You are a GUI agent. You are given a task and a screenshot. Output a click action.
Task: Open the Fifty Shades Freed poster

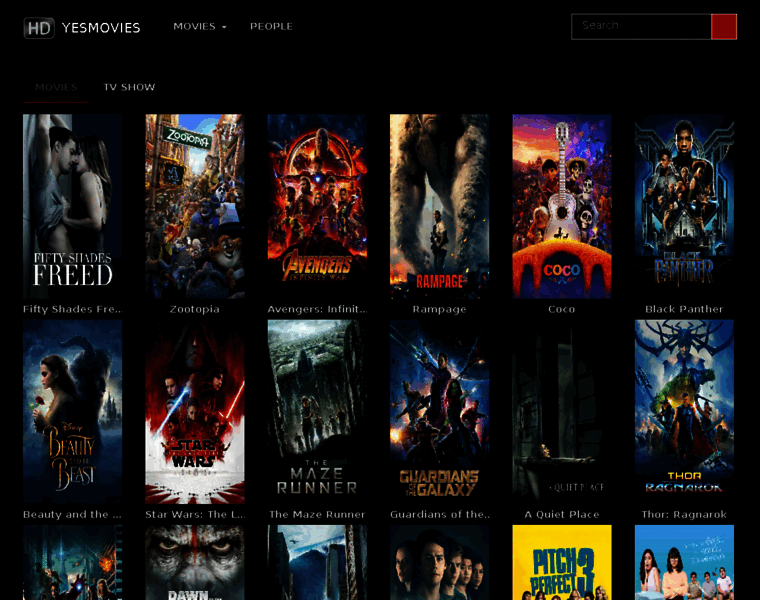pyautogui.click(x=73, y=206)
